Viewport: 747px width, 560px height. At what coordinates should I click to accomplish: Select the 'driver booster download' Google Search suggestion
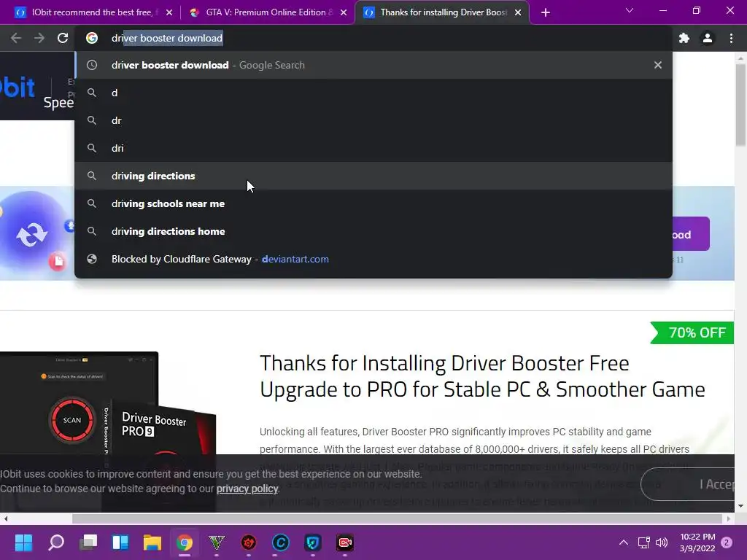[x=373, y=65]
